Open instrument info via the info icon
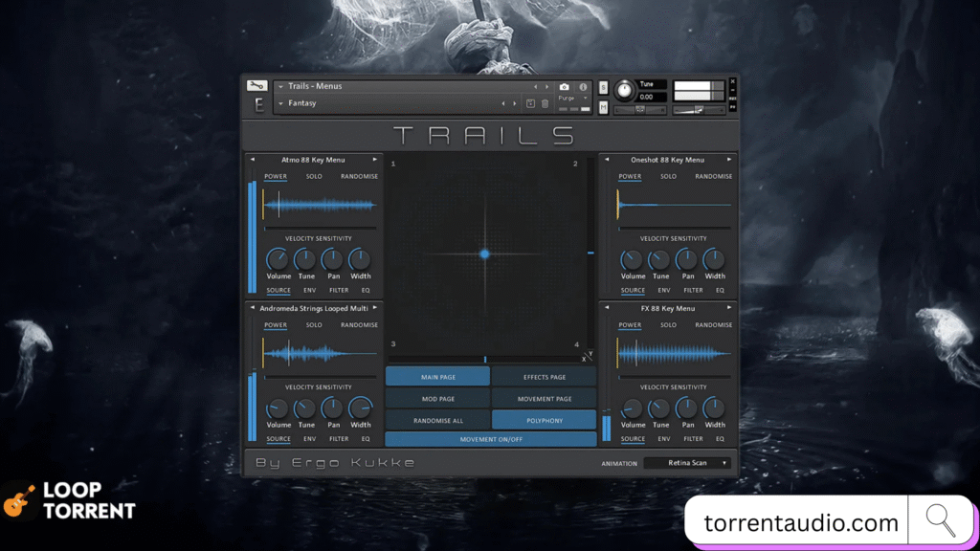The width and height of the screenshot is (980, 551). pos(583,87)
